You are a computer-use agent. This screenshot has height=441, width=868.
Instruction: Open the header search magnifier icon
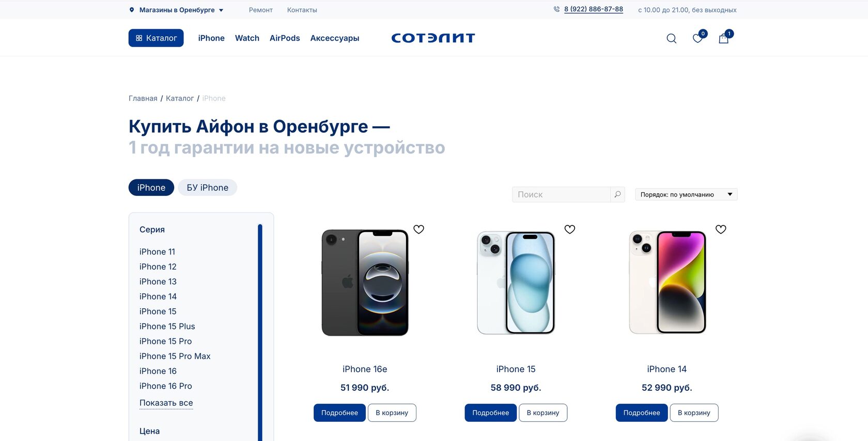(x=671, y=38)
